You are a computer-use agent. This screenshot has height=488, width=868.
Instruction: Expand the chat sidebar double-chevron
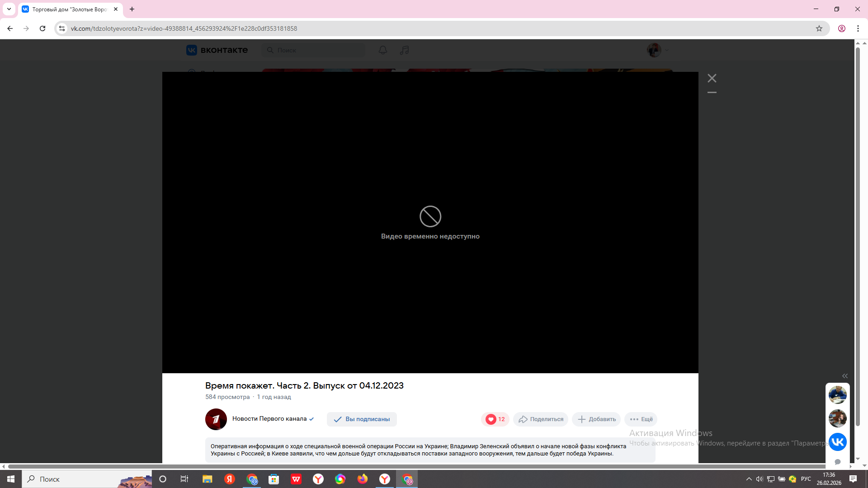click(x=844, y=376)
